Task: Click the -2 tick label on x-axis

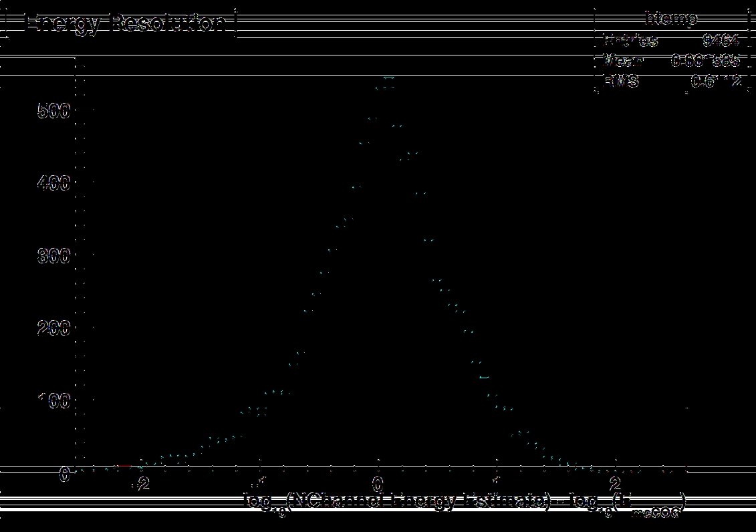Action: pyautogui.click(x=140, y=483)
